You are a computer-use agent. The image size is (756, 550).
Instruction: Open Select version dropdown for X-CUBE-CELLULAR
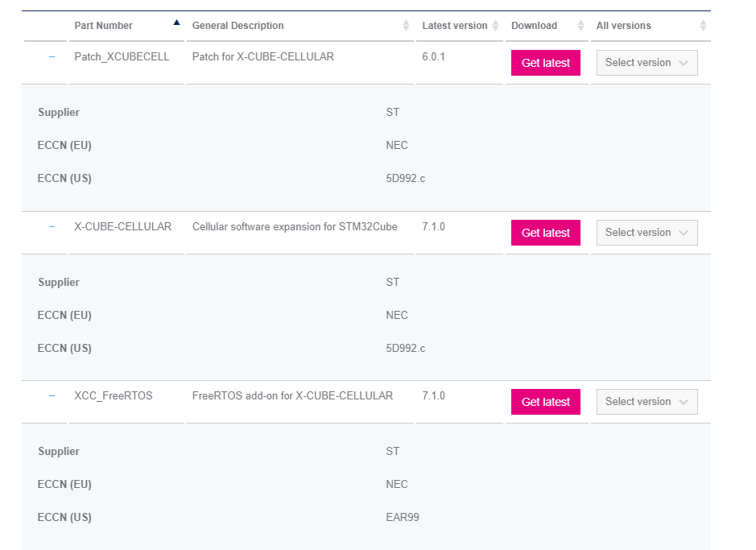(647, 233)
